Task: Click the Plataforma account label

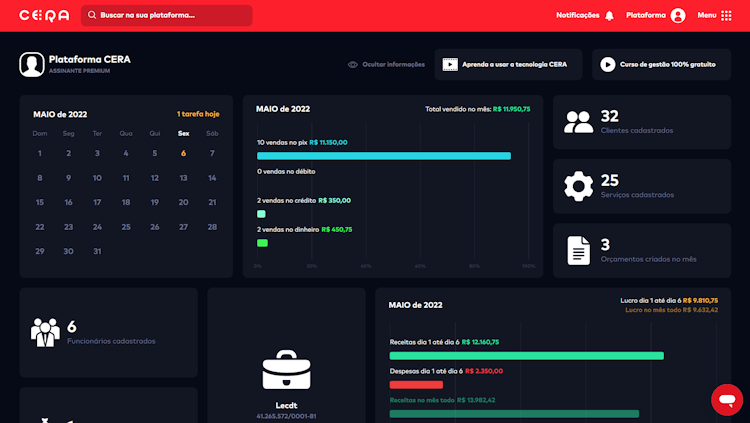Action: [646, 15]
